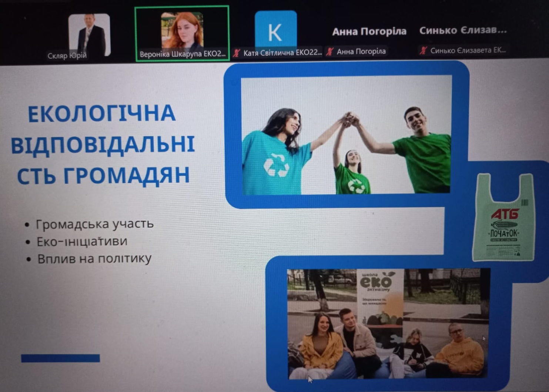Click the recycling symbol on the teal t-shirt
Viewport: 549px width, 392px height.
[276, 165]
